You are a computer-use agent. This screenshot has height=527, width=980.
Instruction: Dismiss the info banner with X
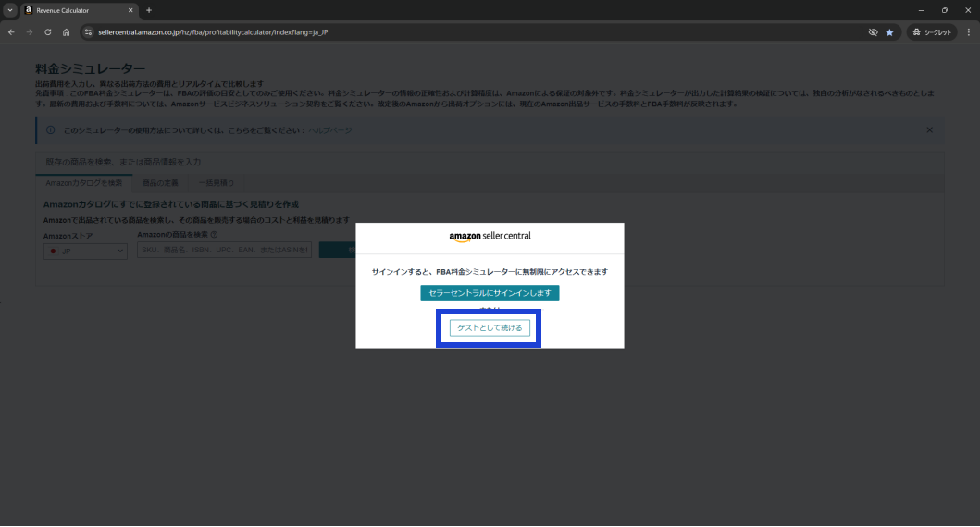(x=929, y=129)
